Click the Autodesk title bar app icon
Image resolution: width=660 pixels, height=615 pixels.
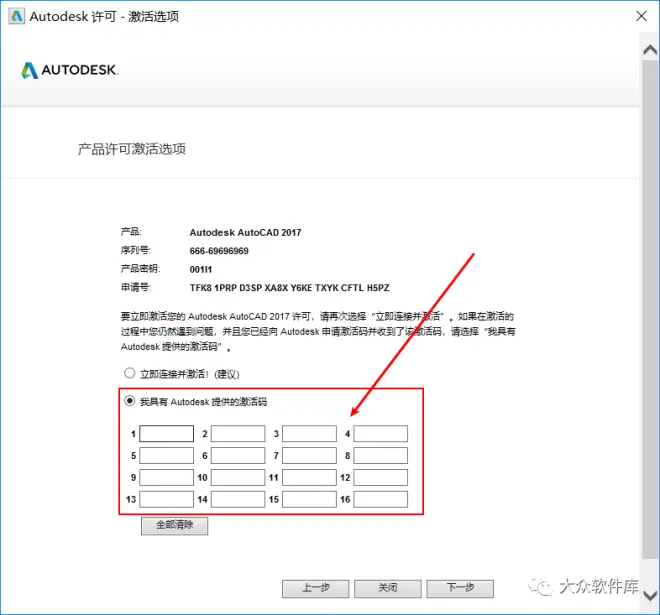pyautogui.click(x=16, y=16)
